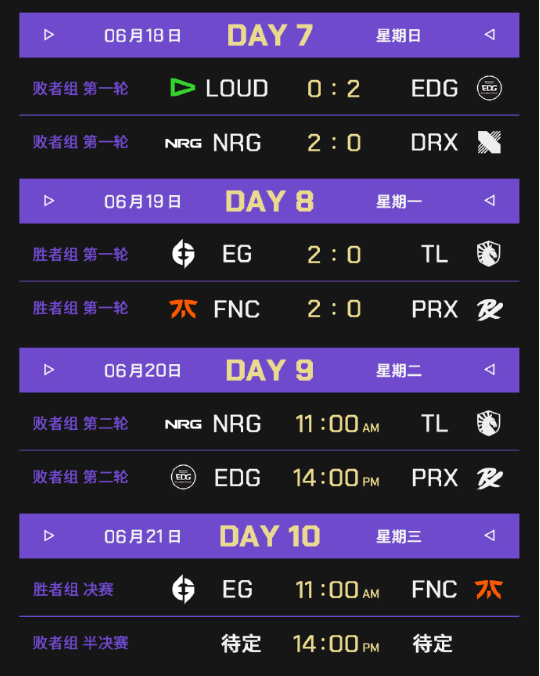Viewport: 540px width, 676px height.
Task: Click EDG logo in Day 7 match
Action: click(489, 88)
